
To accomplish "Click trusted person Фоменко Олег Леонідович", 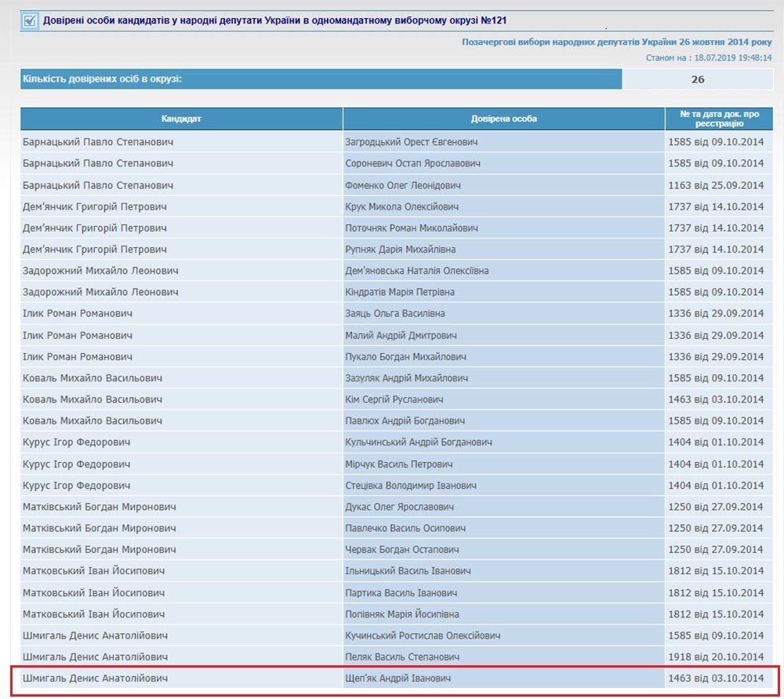I will click(x=403, y=185).
